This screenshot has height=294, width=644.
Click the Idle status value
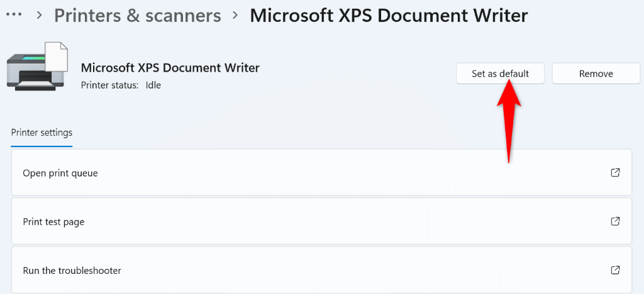(x=153, y=85)
